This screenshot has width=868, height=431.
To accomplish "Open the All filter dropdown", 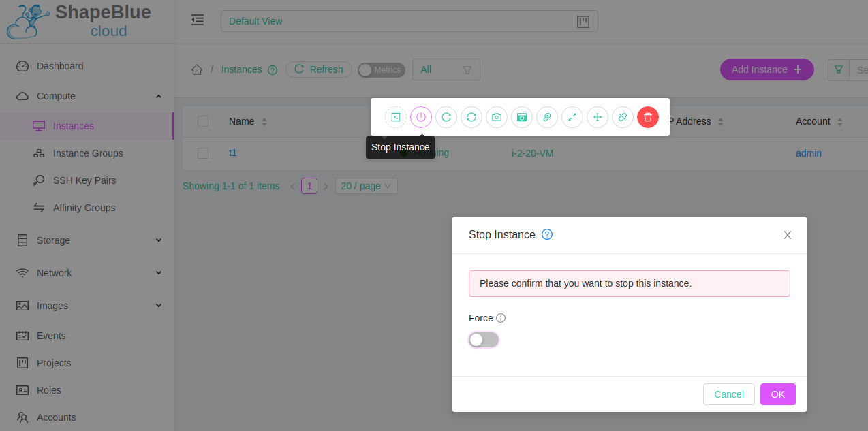I will [446, 69].
